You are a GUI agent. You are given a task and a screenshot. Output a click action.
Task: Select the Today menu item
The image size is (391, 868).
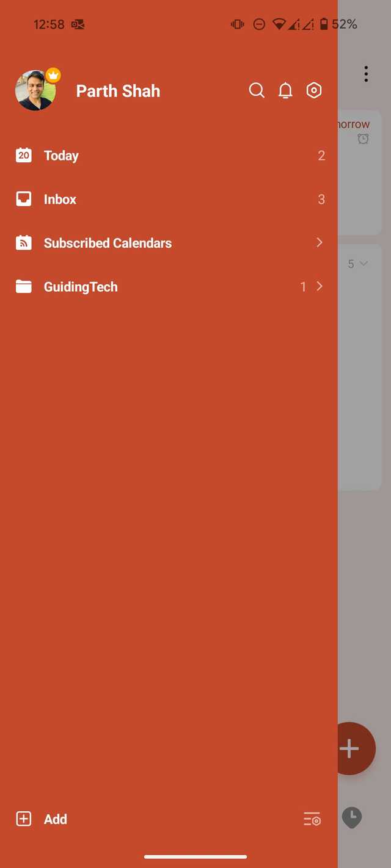point(169,155)
